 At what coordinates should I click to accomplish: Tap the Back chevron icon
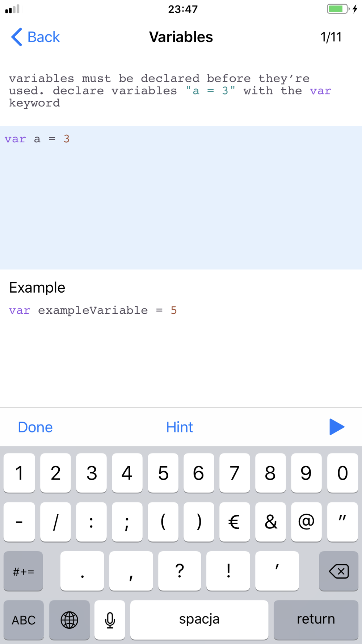coord(17,37)
